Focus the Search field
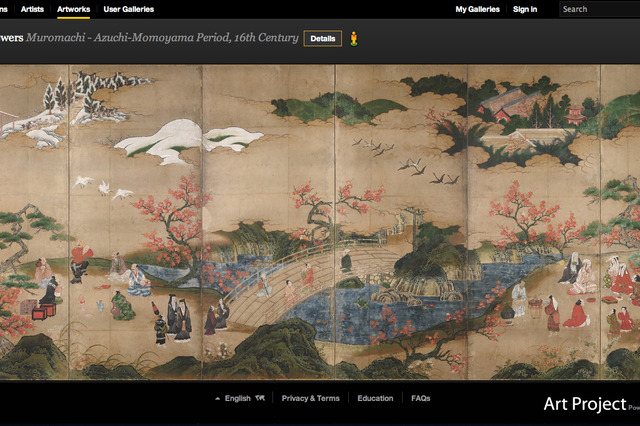This screenshot has height=426, width=640. (x=600, y=9)
